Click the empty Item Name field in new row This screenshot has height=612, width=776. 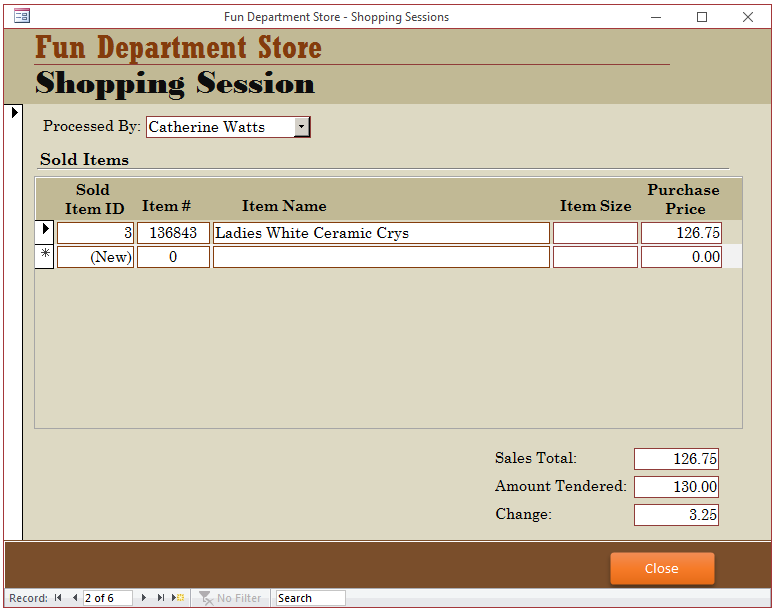[381, 257]
